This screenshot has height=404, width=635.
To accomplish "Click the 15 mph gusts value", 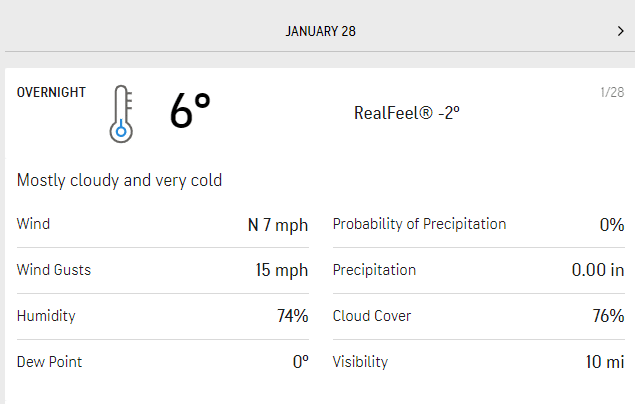I will tap(282, 270).
